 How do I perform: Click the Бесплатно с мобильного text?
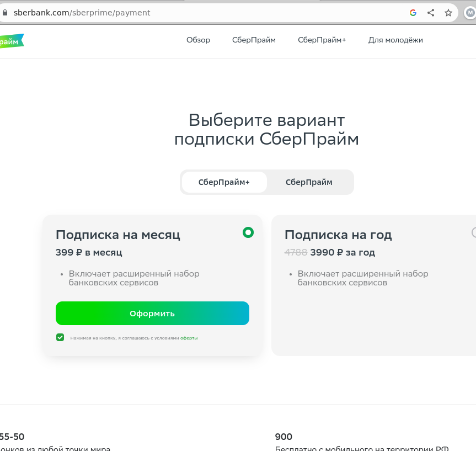pyautogui.click(x=362, y=448)
